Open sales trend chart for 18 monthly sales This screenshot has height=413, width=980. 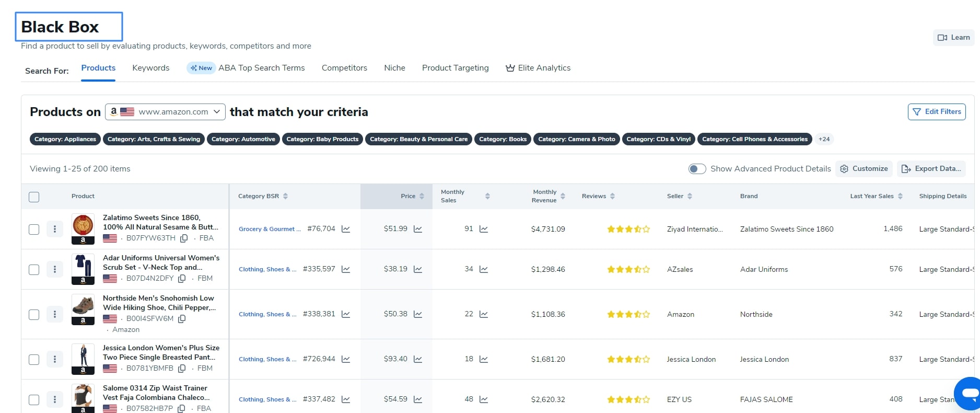click(484, 359)
